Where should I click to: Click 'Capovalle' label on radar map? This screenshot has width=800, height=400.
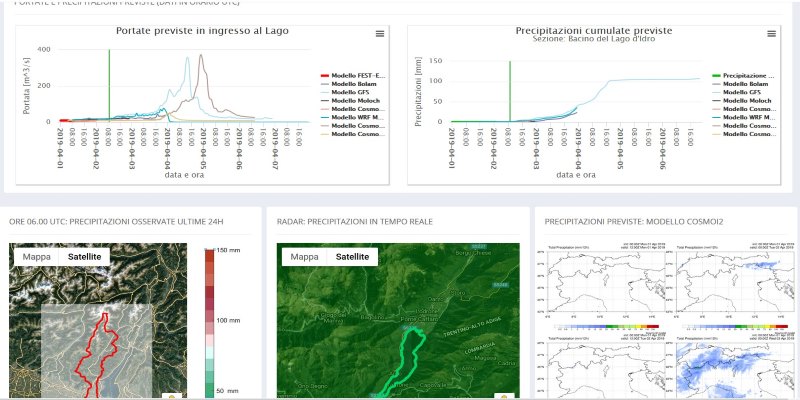(434, 384)
